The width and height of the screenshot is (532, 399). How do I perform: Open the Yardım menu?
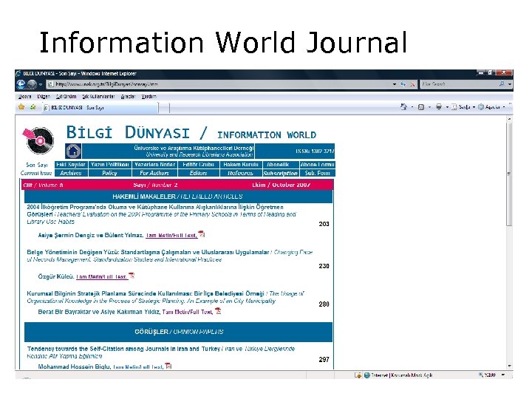[149, 96]
